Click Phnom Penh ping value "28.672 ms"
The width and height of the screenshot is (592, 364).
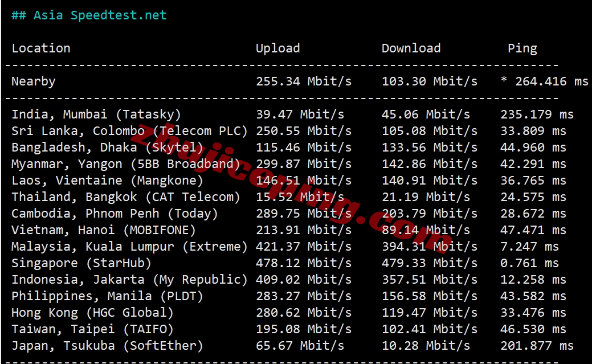point(533,214)
